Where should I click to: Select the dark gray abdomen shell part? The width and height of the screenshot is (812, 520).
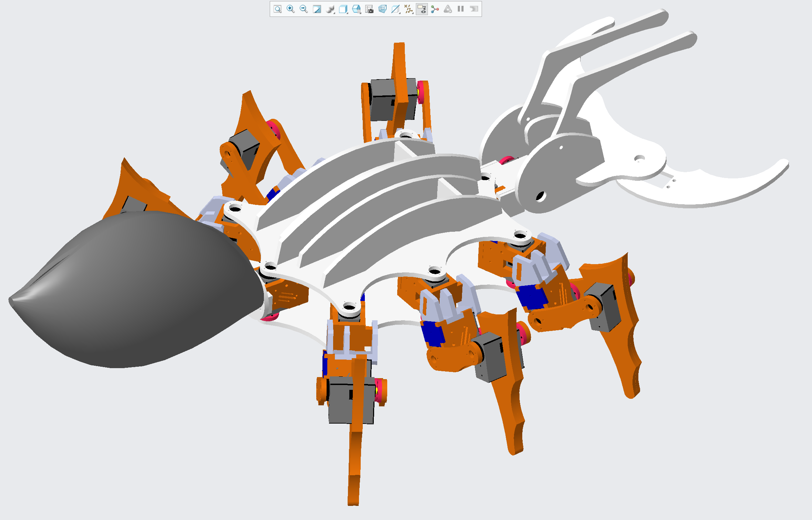tap(138, 289)
